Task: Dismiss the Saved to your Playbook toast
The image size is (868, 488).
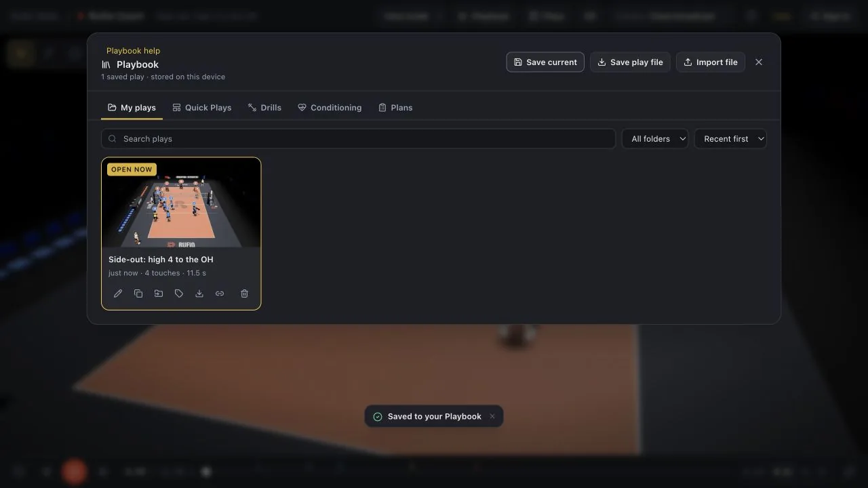Action: point(492,416)
